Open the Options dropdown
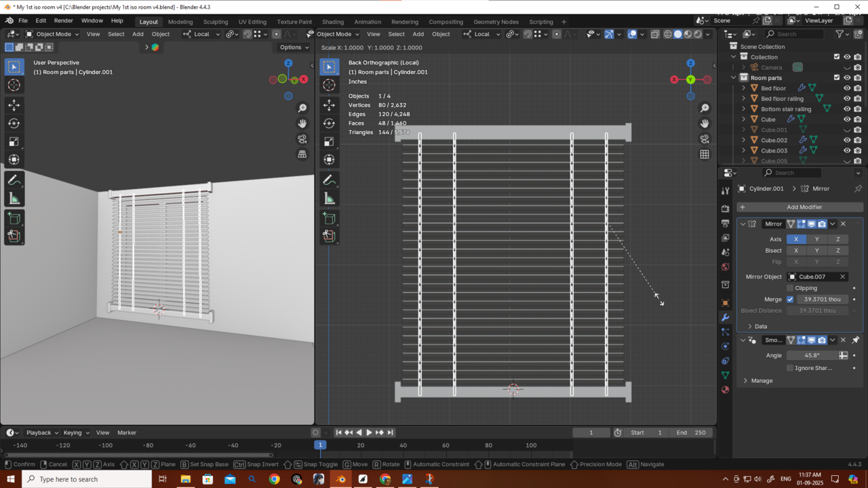This screenshot has width=868, height=488. [x=294, y=47]
